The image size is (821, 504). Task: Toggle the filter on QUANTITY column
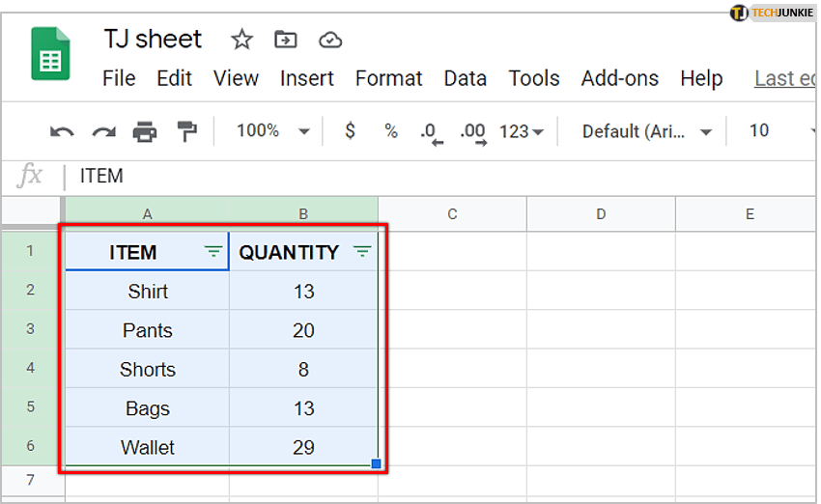coord(362,252)
